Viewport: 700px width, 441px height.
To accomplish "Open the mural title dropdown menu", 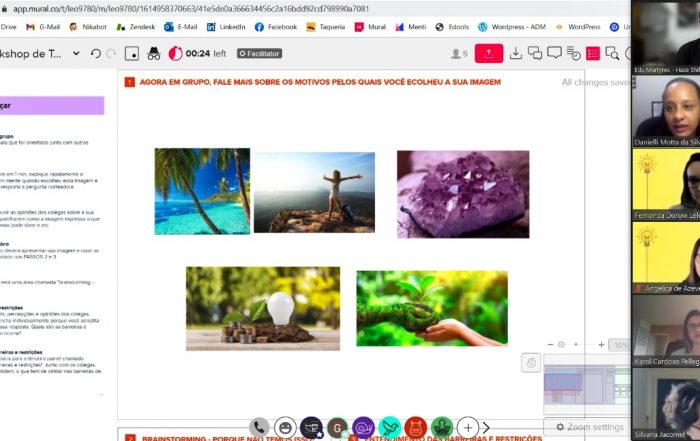I will coord(77,53).
